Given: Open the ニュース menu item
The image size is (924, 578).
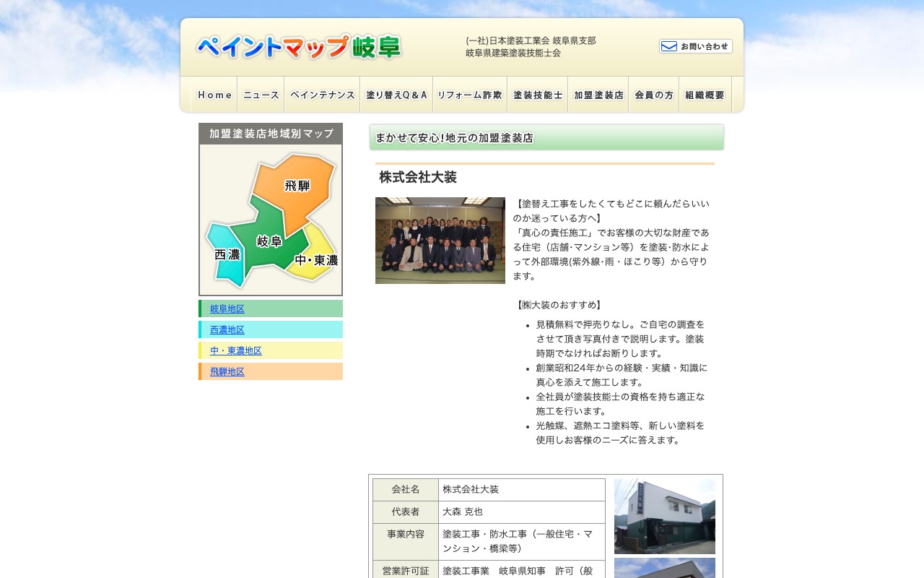Looking at the screenshot, I should point(261,95).
